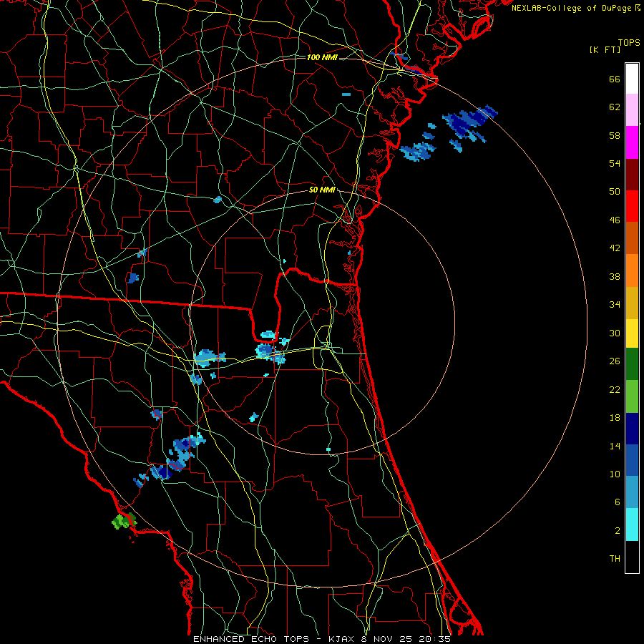Click legend value 6
The width and height of the screenshot is (644, 644).
[x=618, y=502]
